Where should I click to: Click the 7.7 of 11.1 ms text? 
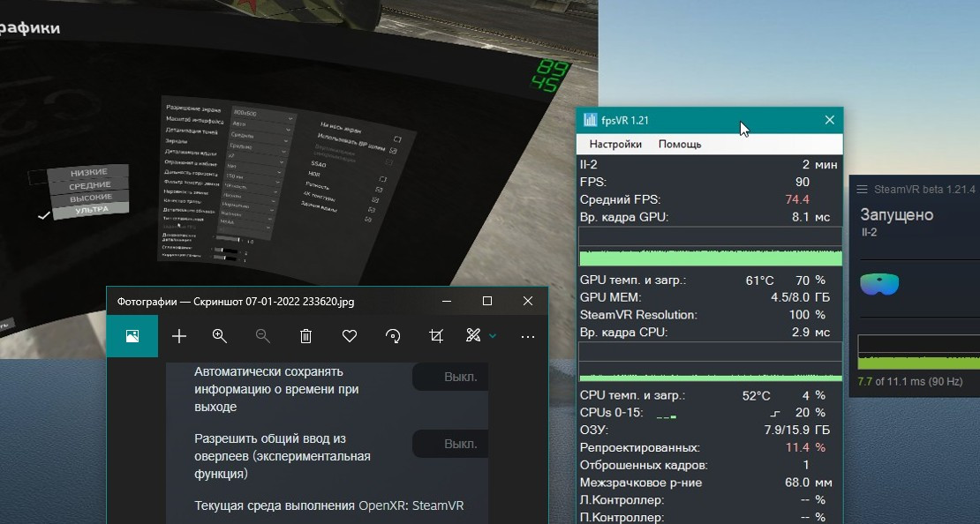(910, 381)
